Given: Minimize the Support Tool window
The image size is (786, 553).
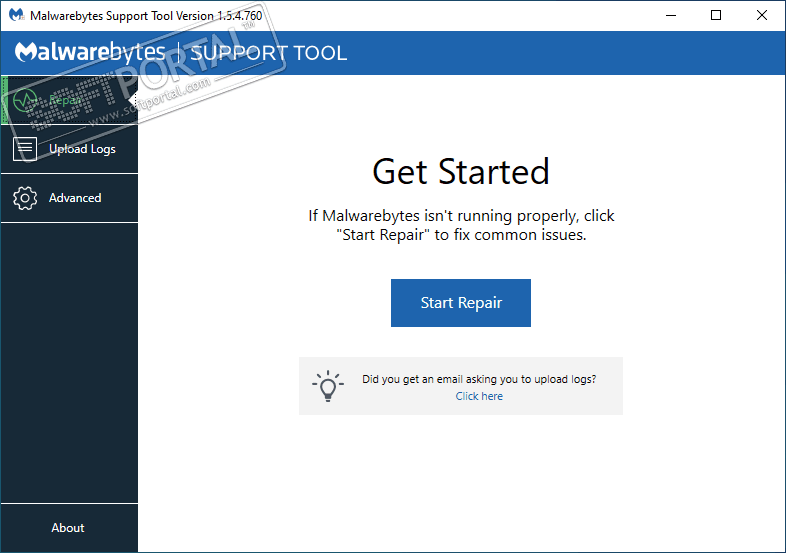Looking at the screenshot, I should (671, 16).
